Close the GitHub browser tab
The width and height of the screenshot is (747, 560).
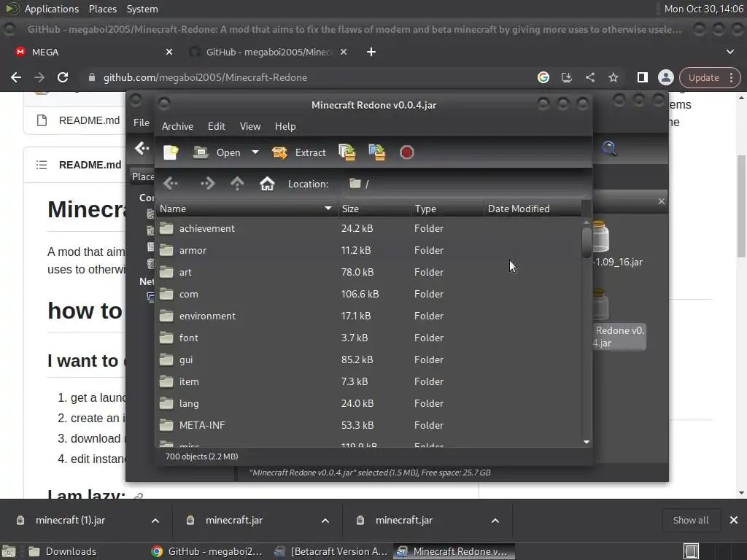click(x=344, y=52)
